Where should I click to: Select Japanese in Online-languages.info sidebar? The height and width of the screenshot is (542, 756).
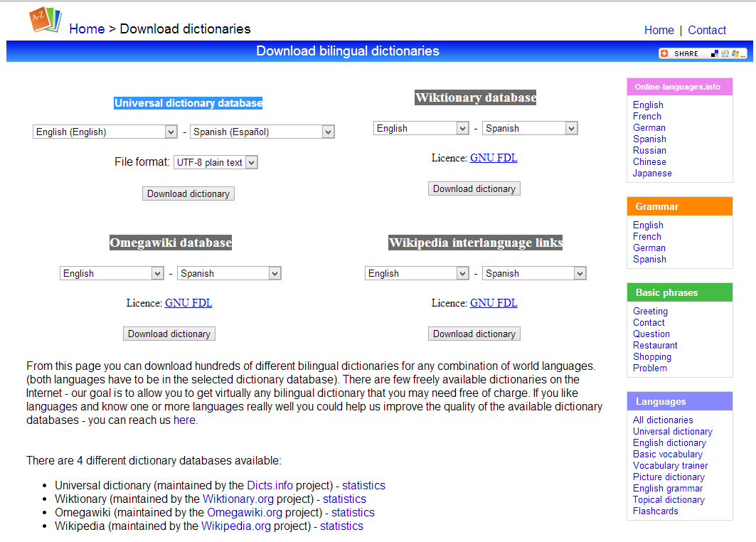click(x=652, y=173)
